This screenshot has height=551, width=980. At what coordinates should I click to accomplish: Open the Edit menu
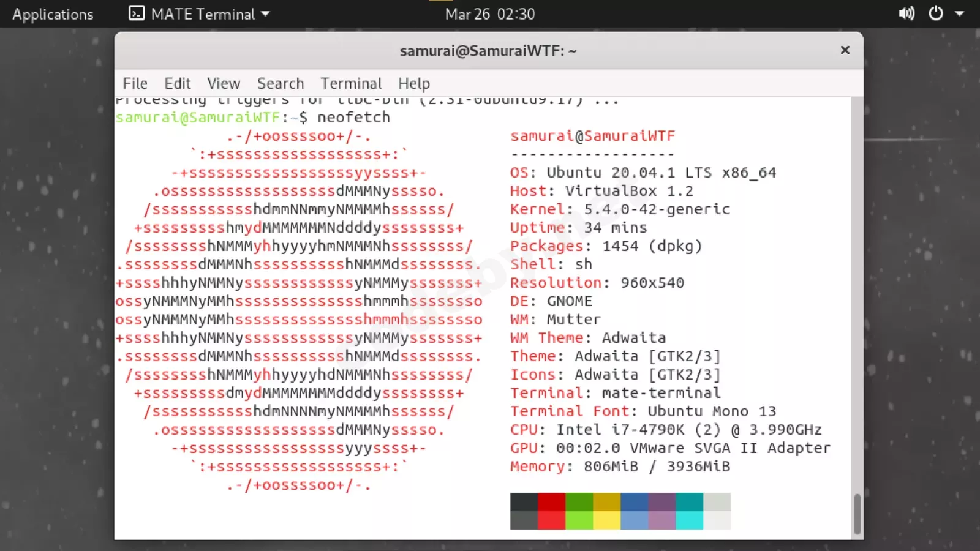(x=178, y=83)
